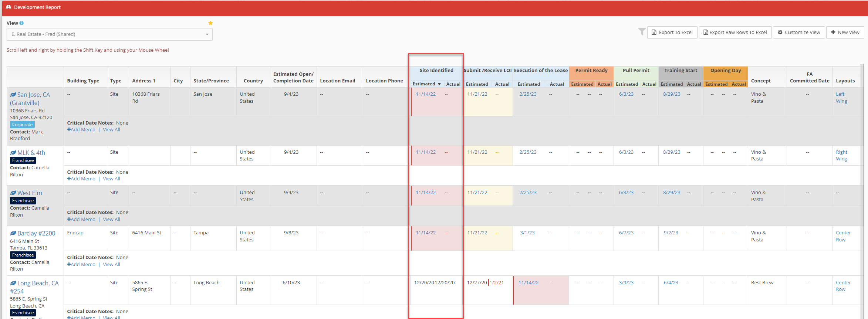Click the Permit Ready column header
The width and height of the screenshot is (868, 319).
point(591,71)
